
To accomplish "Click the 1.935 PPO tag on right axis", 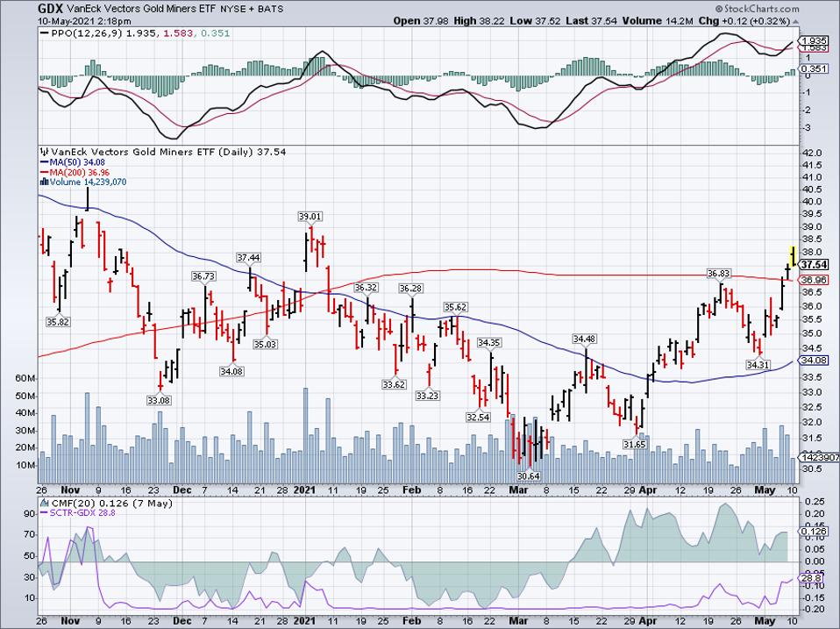I will (815, 40).
